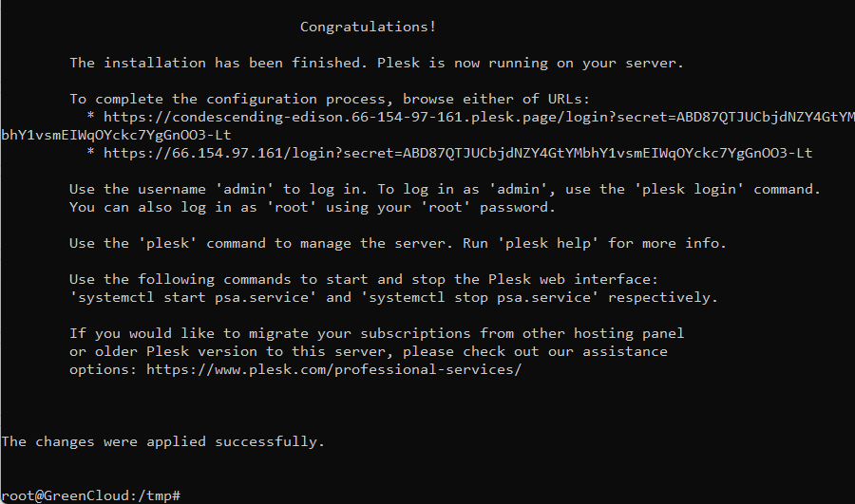Click 'systemctl start psa.service' command text

(x=193, y=297)
